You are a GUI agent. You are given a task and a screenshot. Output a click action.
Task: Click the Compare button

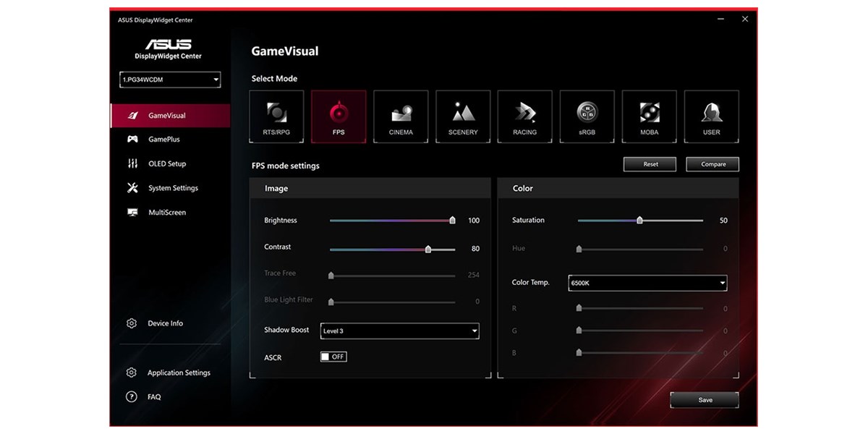tap(712, 164)
